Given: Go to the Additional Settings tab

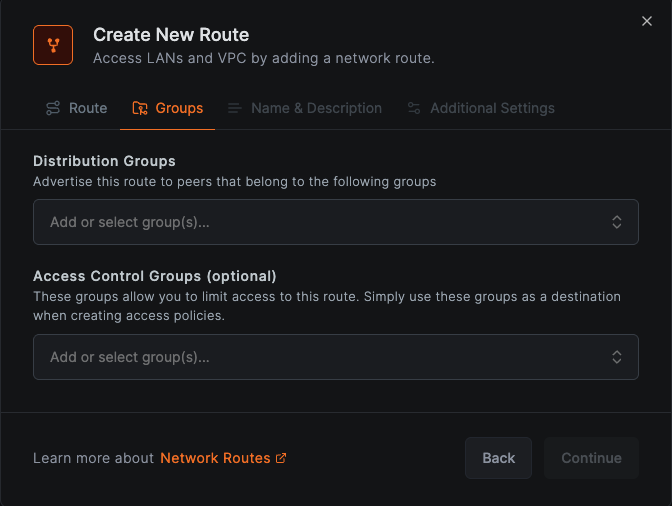Looking at the screenshot, I should point(492,108).
